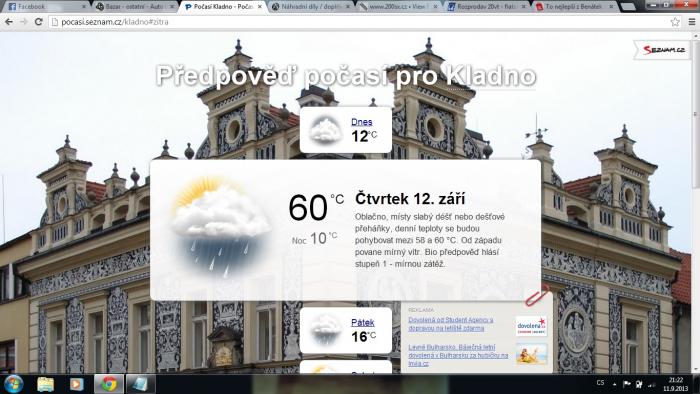Reload the page with refresh icon
Screen dimensions: 700x394
tap(38, 22)
